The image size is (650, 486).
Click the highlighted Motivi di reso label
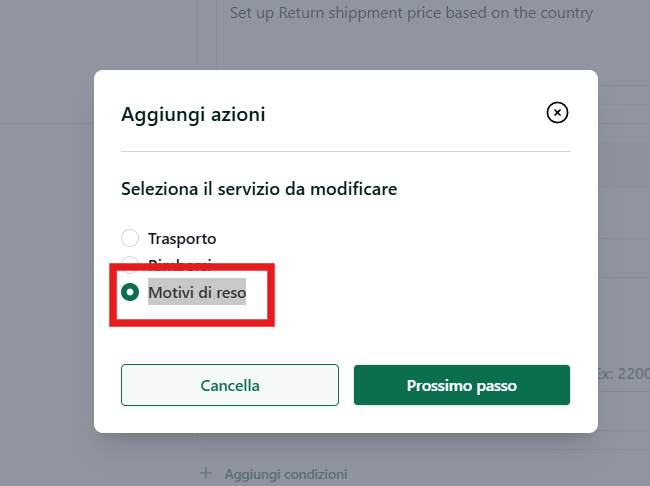tap(197, 292)
